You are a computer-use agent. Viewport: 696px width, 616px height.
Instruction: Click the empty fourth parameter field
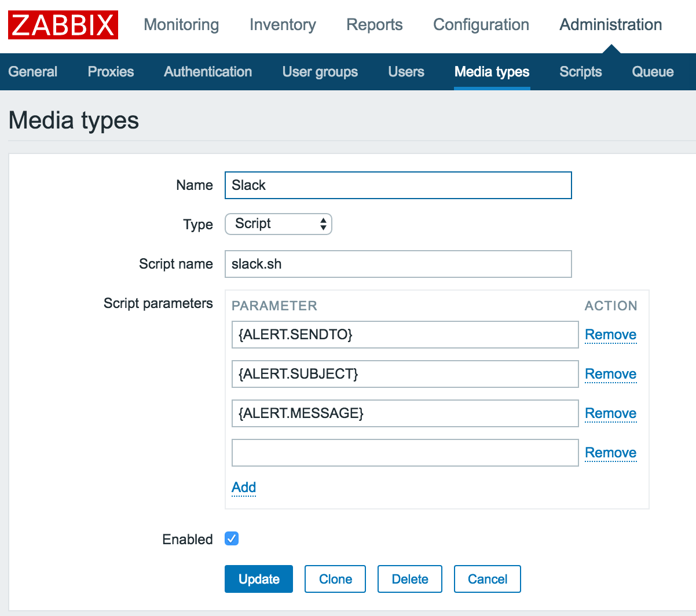click(x=405, y=453)
